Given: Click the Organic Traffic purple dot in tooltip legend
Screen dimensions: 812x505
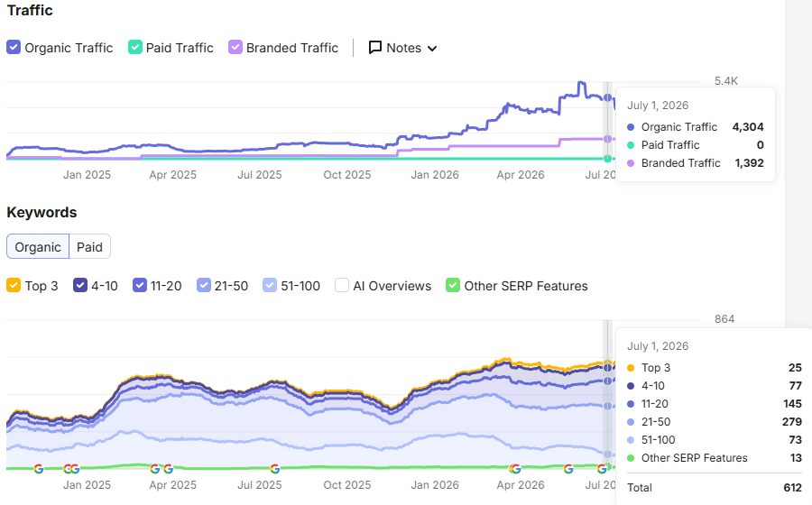Looking at the screenshot, I should 631,127.
